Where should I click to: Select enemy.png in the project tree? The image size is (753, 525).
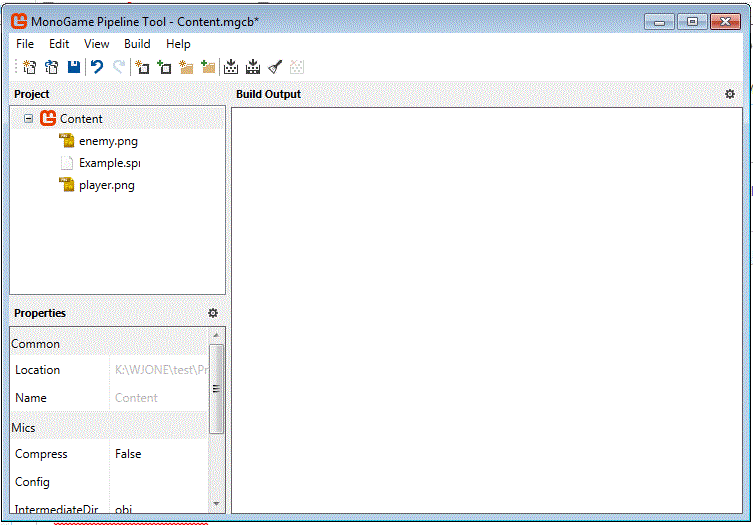(x=109, y=141)
